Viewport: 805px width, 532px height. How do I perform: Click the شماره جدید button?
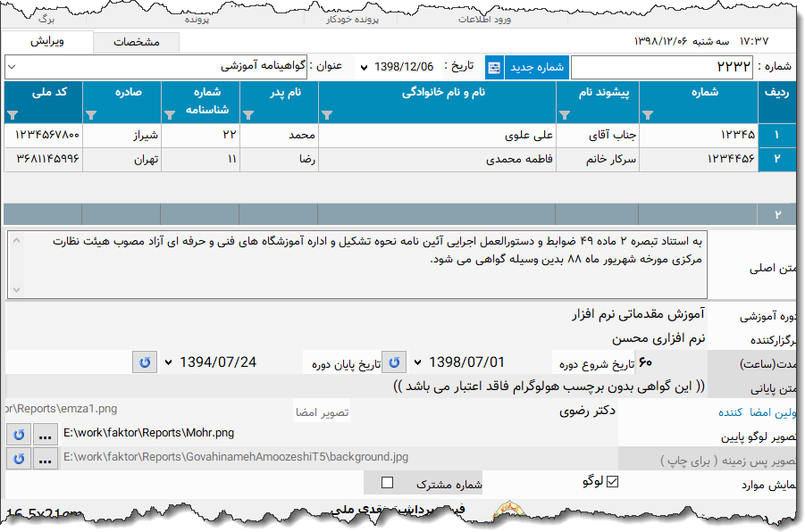(x=536, y=67)
